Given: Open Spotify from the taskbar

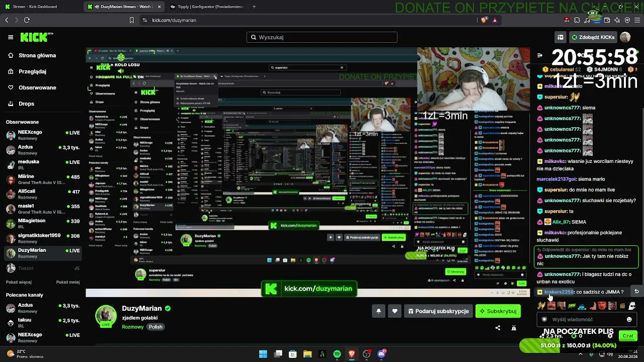Looking at the screenshot, I should click(337, 354).
